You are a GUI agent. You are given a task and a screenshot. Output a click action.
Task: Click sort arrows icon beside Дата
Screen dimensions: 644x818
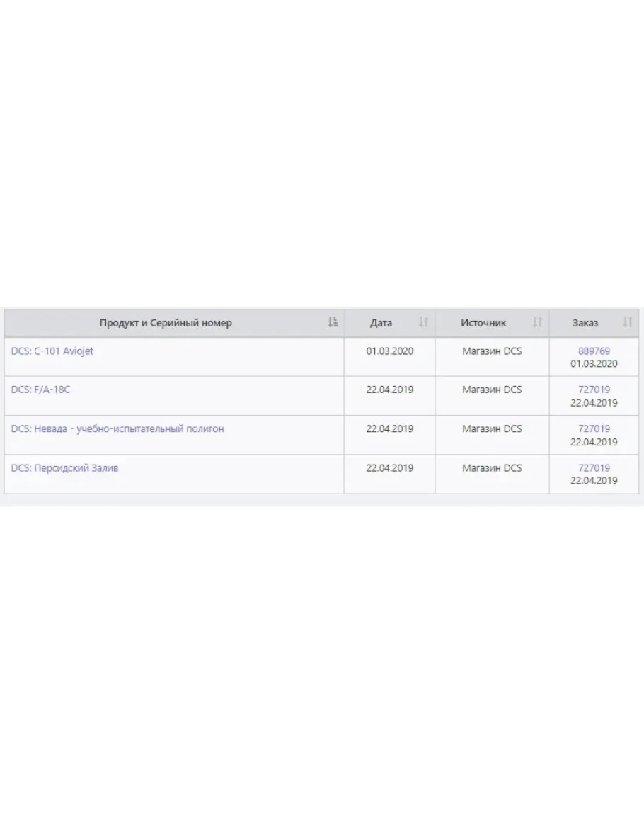pos(424,323)
